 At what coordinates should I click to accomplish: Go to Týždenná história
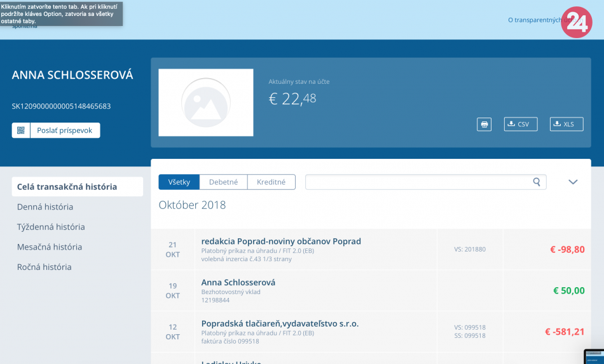tap(51, 227)
